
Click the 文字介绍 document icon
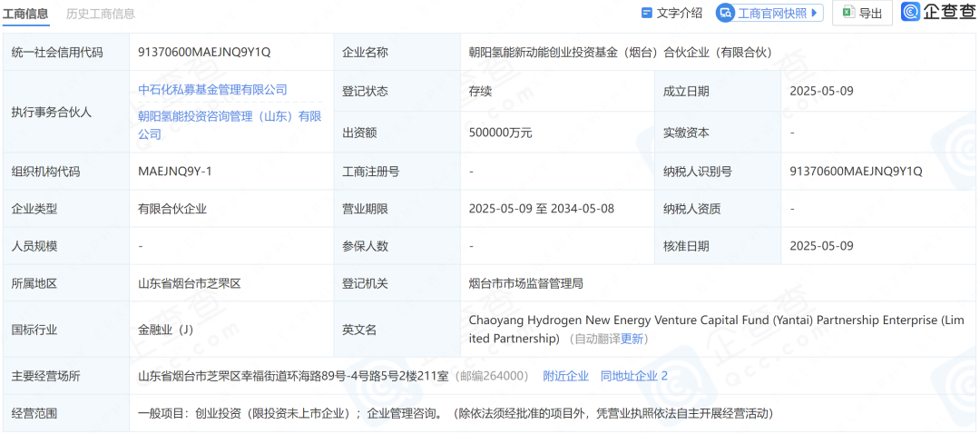pos(647,13)
